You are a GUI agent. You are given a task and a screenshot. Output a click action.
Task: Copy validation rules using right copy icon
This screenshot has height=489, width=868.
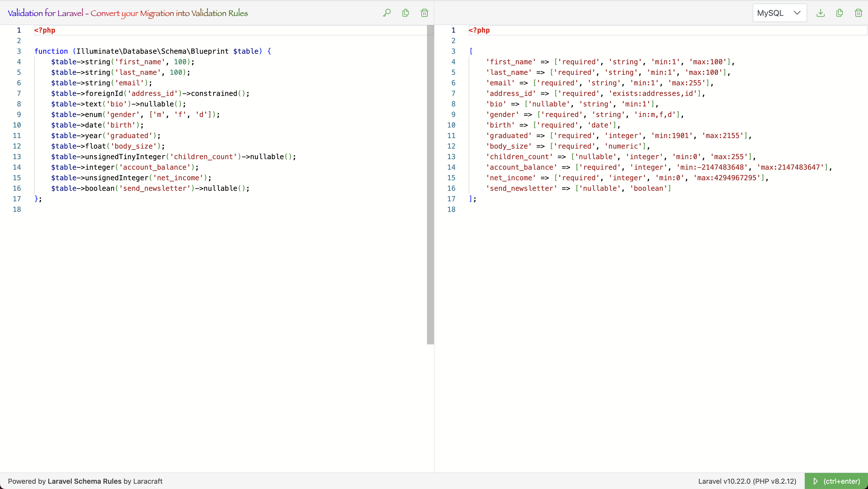tap(840, 13)
